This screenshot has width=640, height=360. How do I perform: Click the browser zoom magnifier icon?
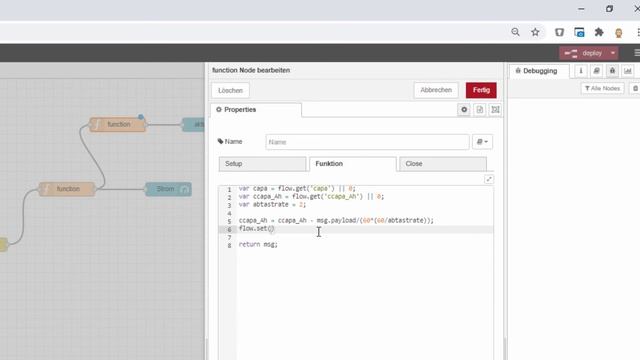click(x=516, y=32)
